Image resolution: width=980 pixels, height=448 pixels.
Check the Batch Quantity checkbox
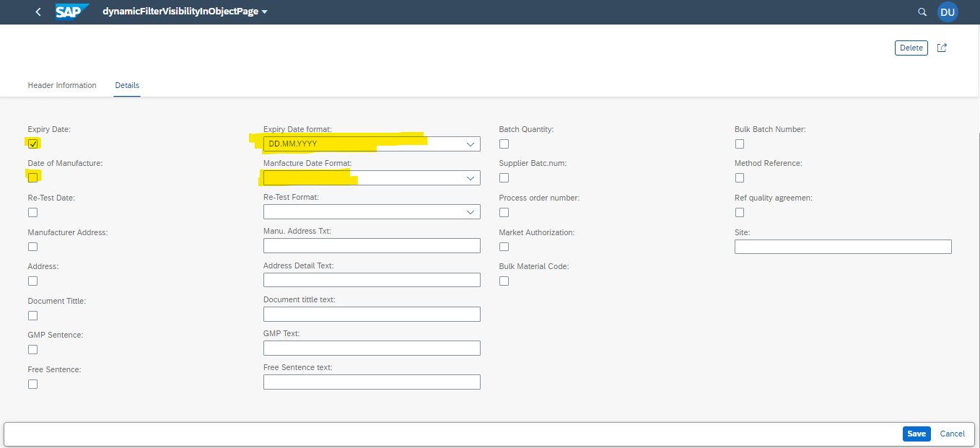[x=504, y=144]
